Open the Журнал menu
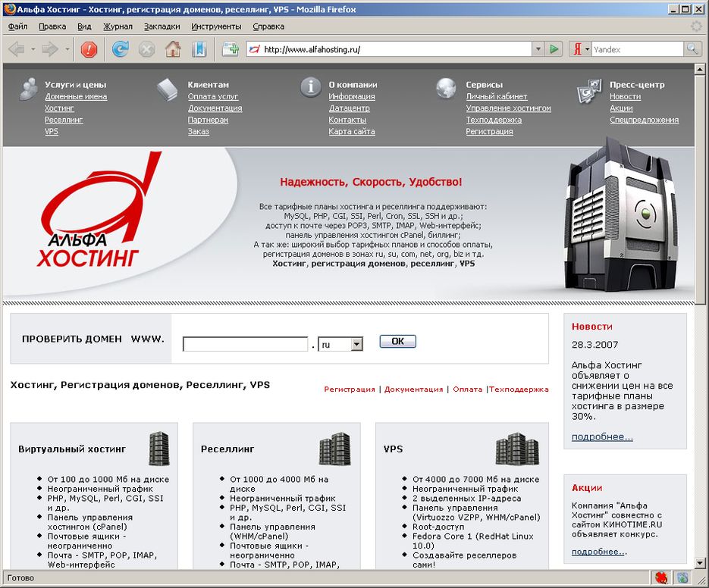 tap(118, 27)
